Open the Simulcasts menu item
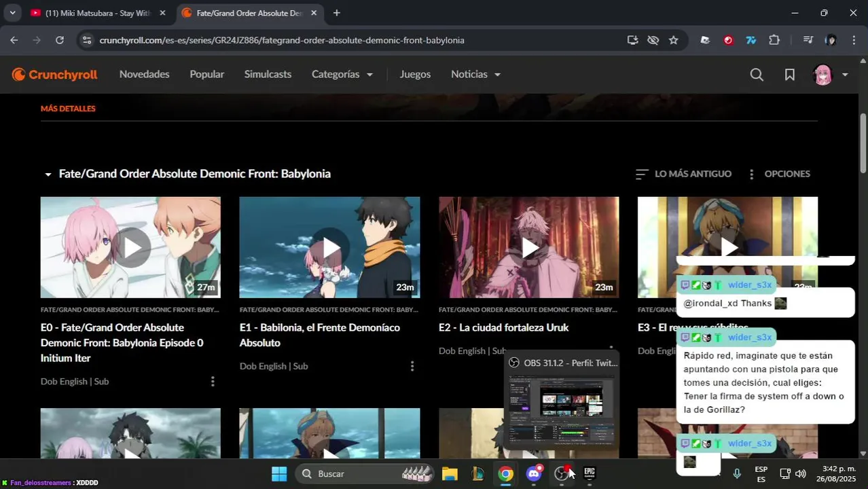The width and height of the screenshot is (868, 489). [268, 74]
